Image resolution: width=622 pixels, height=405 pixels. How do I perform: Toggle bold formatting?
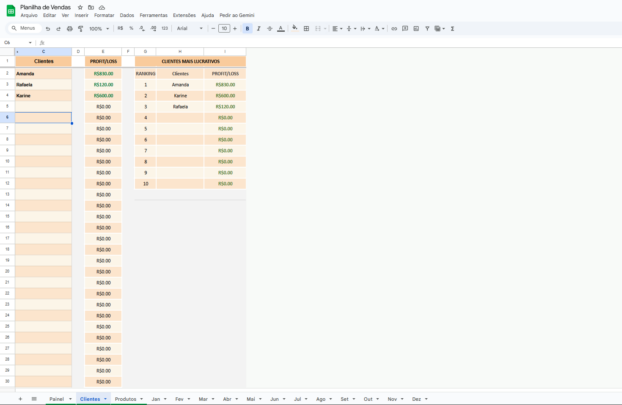click(247, 29)
